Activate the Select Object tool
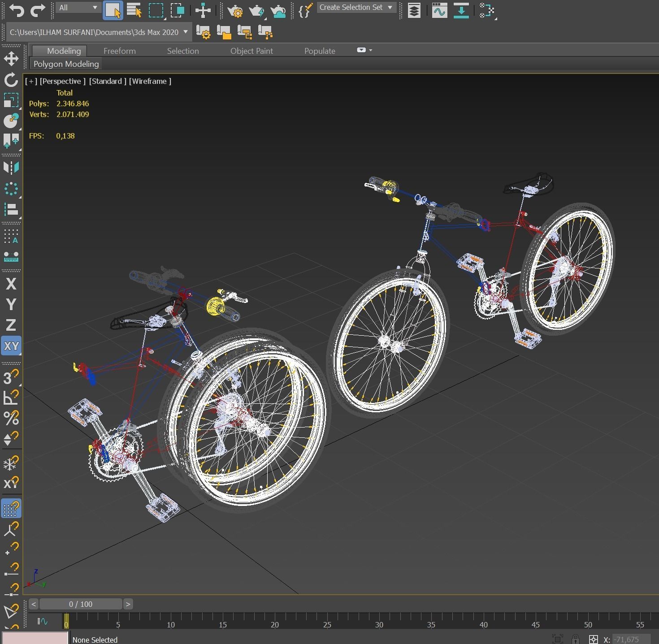 pyautogui.click(x=113, y=10)
